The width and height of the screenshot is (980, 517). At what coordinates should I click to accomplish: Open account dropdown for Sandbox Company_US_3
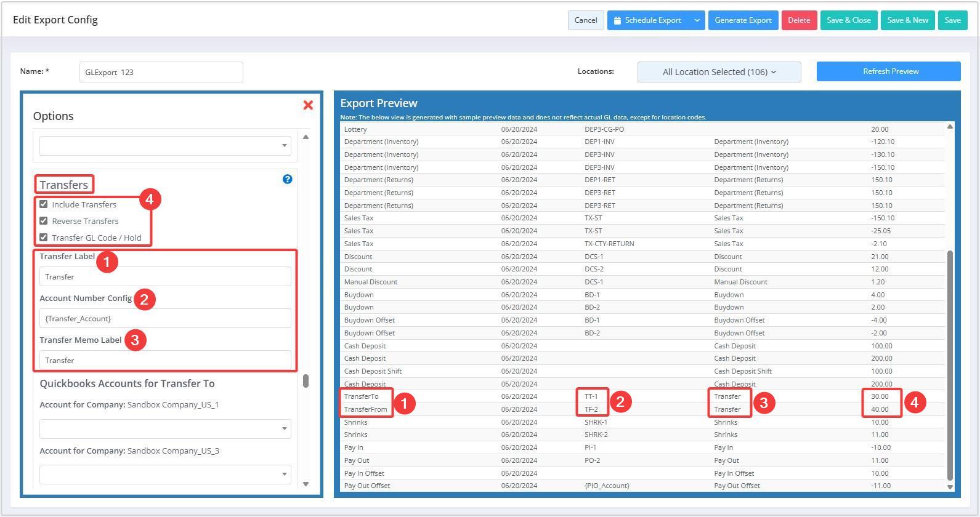pyautogui.click(x=165, y=475)
